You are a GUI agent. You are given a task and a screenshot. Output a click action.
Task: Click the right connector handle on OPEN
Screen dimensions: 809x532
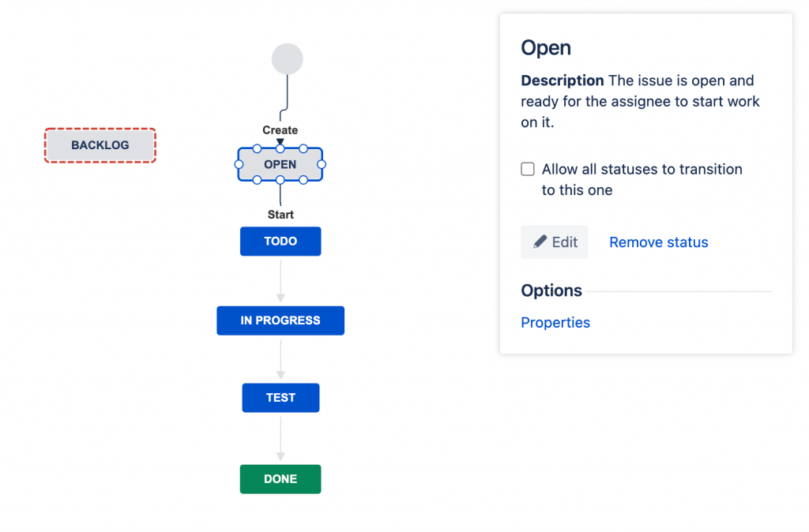pos(322,164)
